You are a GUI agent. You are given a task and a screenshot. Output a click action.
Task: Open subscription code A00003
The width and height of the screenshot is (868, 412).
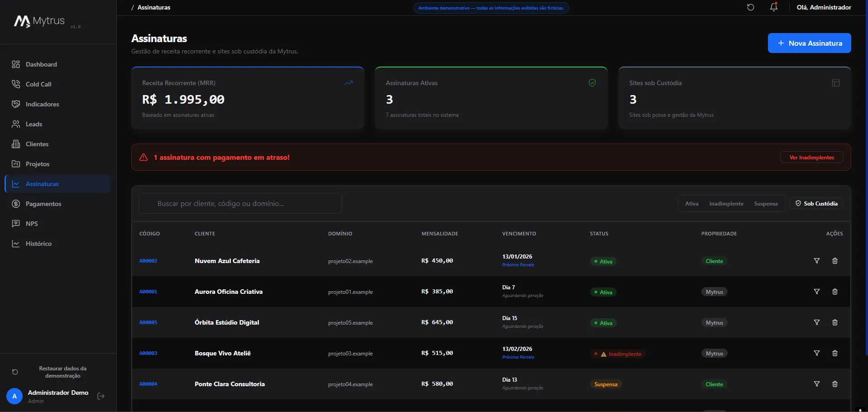point(148,353)
